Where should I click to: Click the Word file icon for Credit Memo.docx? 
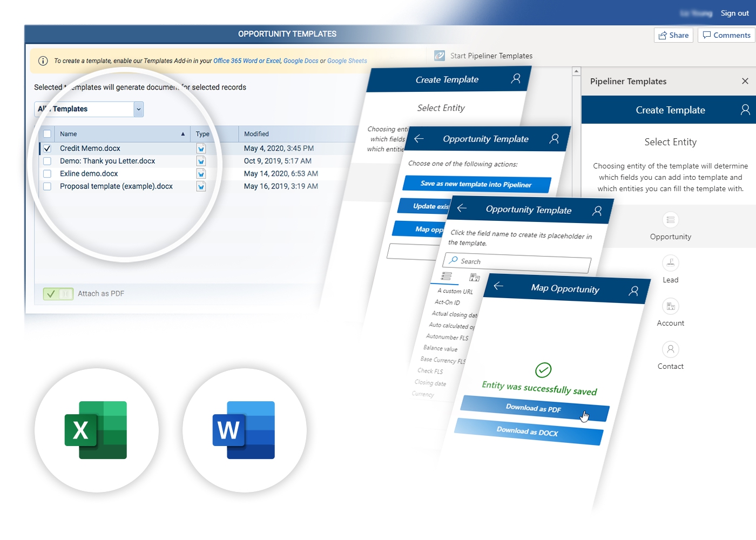(201, 148)
